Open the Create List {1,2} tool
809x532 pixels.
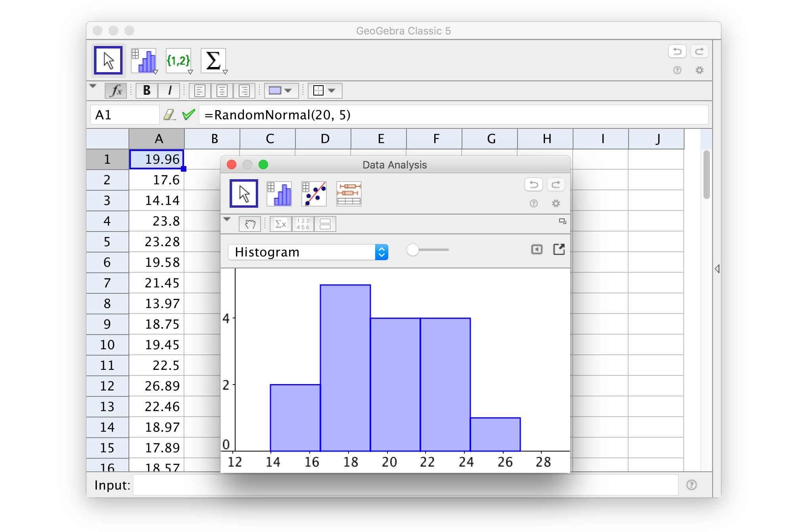[179, 61]
